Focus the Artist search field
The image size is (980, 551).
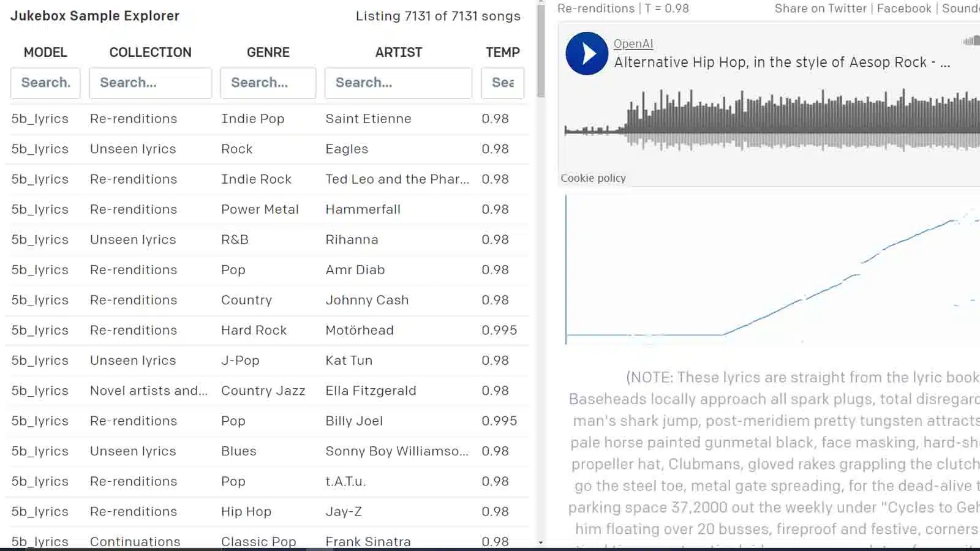coord(398,83)
